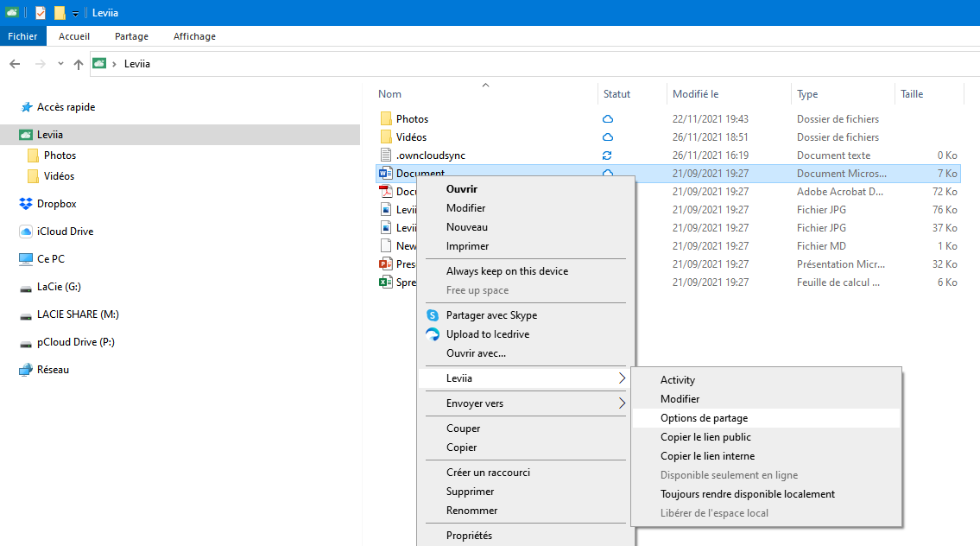Expand the address bar chevron before Leviia

pyautogui.click(x=114, y=64)
